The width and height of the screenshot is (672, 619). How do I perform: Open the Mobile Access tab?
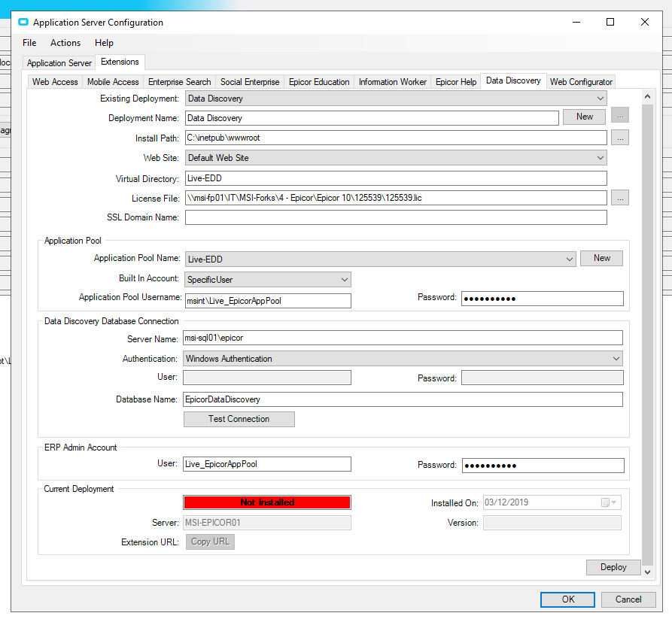pos(113,82)
